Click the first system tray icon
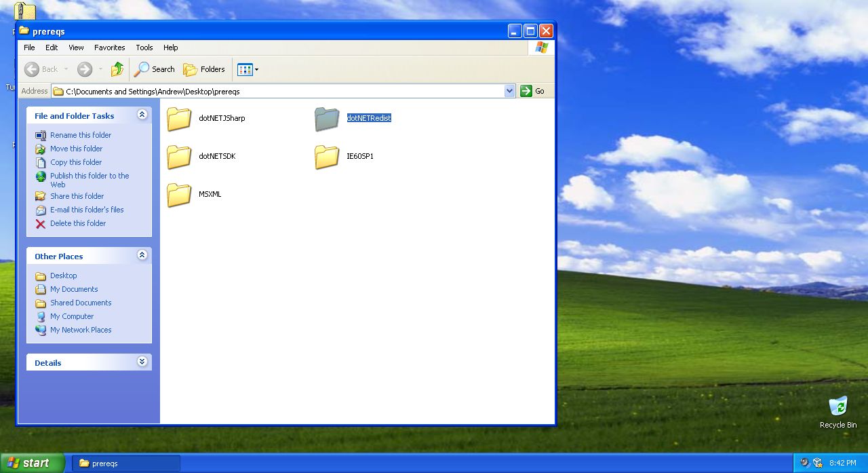Image resolution: width=868 pixels, height=473 pixels. (x=804, y=463)
